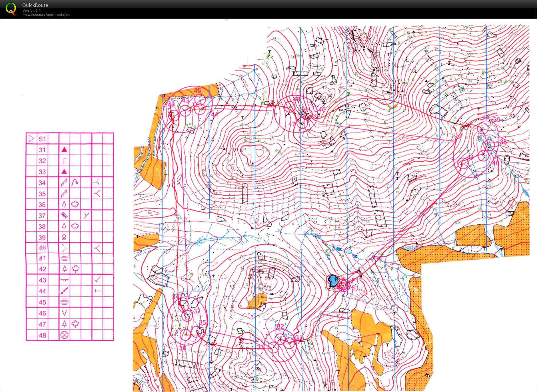
Task: Click the cliff symbol in row 35
Action: pyautogui.click(x=64, y=194)
